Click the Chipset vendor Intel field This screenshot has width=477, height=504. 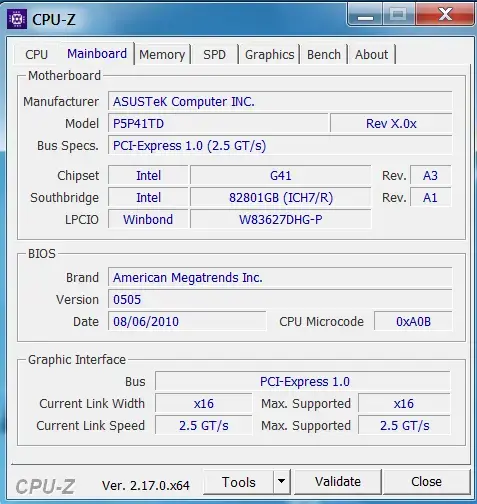tap(148, 175)
